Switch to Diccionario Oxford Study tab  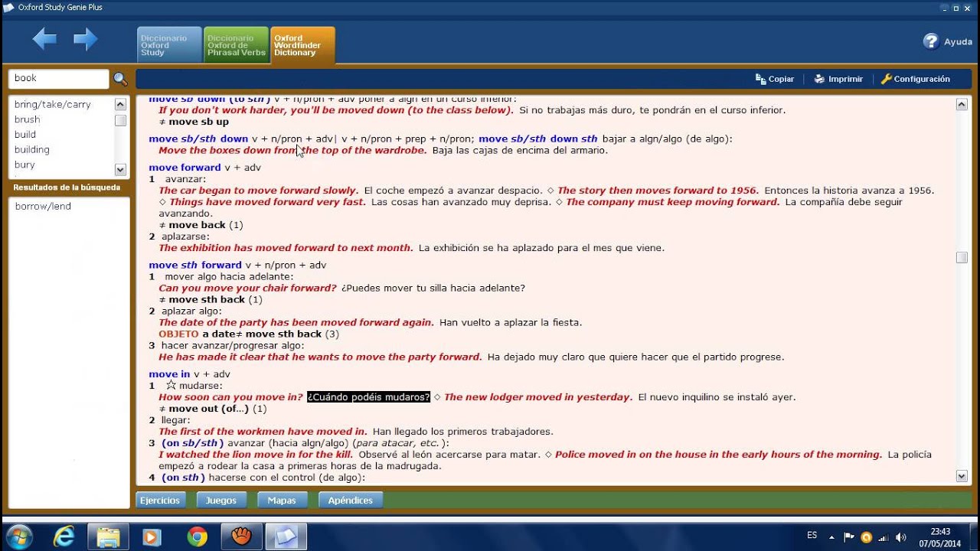(169, 45)
